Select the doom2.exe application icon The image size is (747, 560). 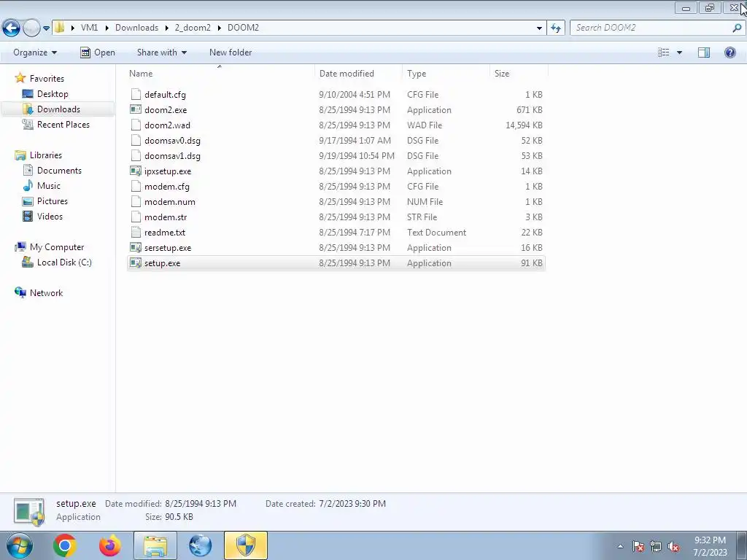[x=136, y=110]
